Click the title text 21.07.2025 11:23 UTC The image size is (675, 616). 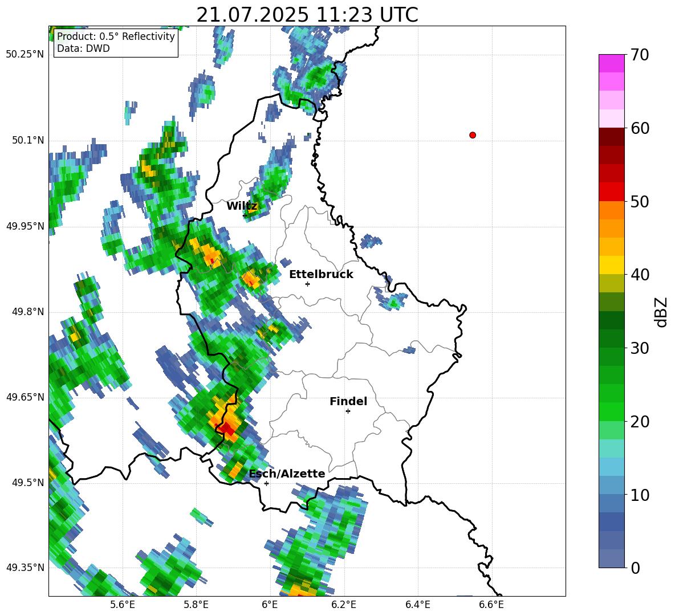(x=307, y=15)
